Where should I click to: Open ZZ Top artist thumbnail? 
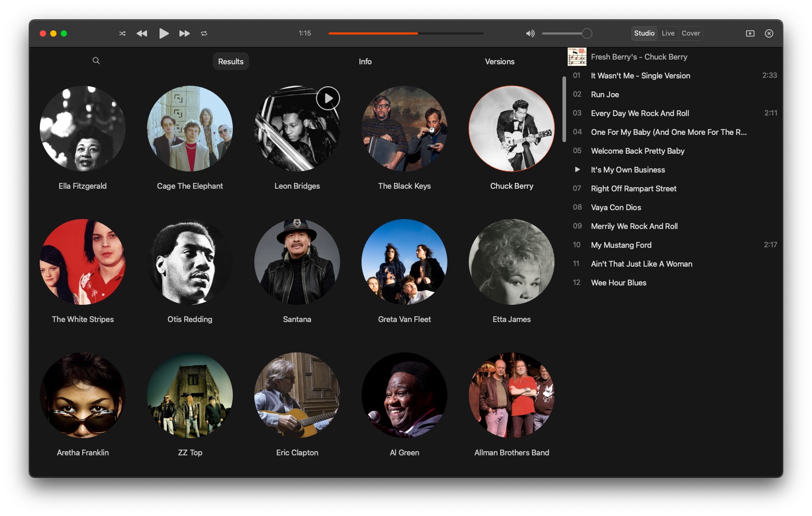190,395
